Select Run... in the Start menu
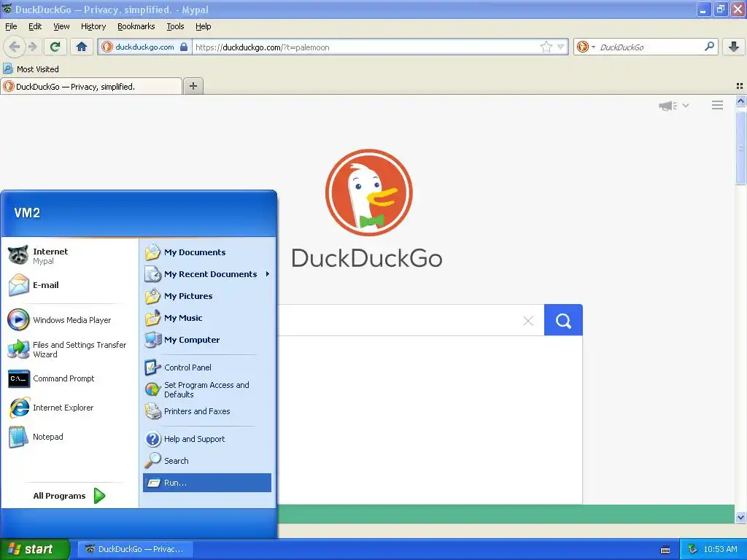Viewport: 747px width, 560px height. 206,483
